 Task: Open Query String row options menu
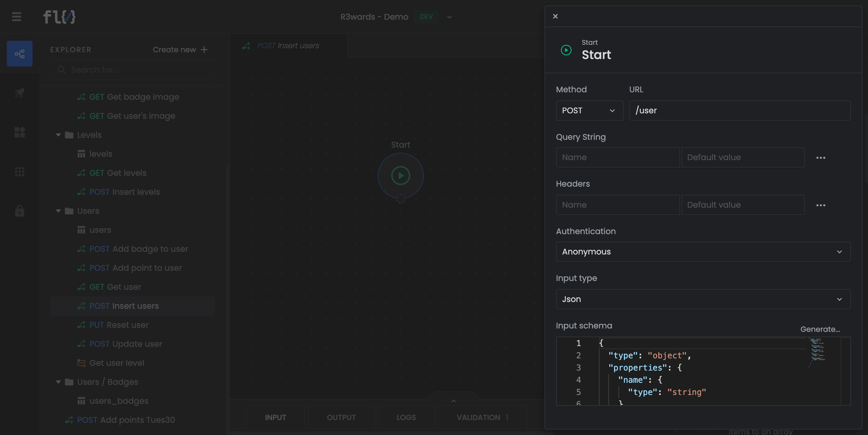pyautogui.click(x=821, y=158)
